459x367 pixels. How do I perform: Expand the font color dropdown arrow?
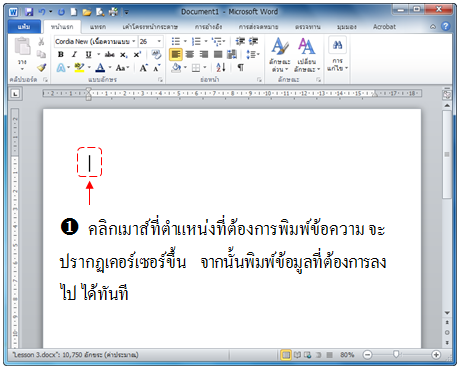pos(110,68)
